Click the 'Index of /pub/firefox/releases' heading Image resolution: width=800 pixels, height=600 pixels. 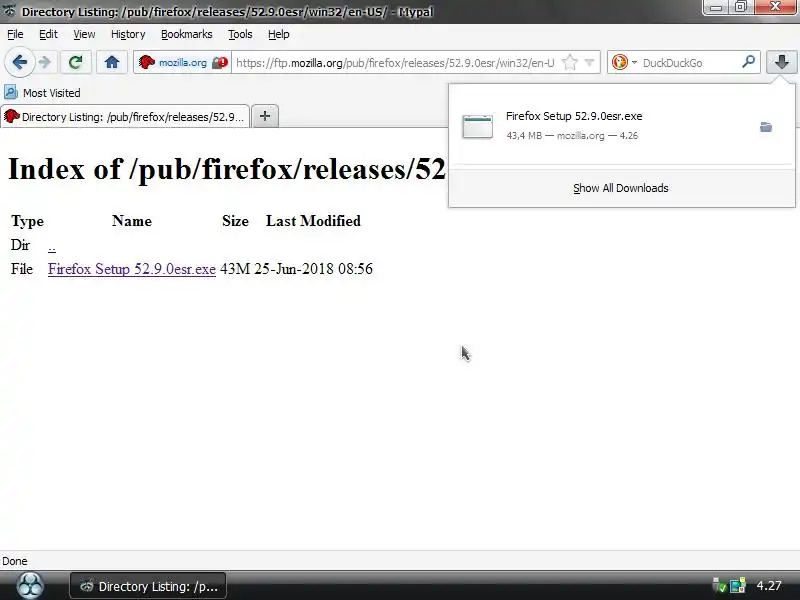[227, 169]
